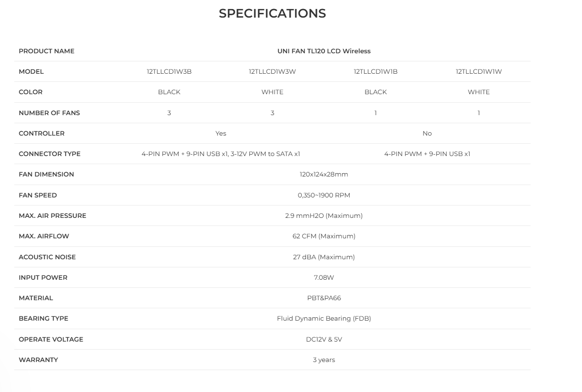The width and height of the screenshot is (582, 392).
Task: Click the 120x124x28mm fan dimension value
Action: (324, 175)
